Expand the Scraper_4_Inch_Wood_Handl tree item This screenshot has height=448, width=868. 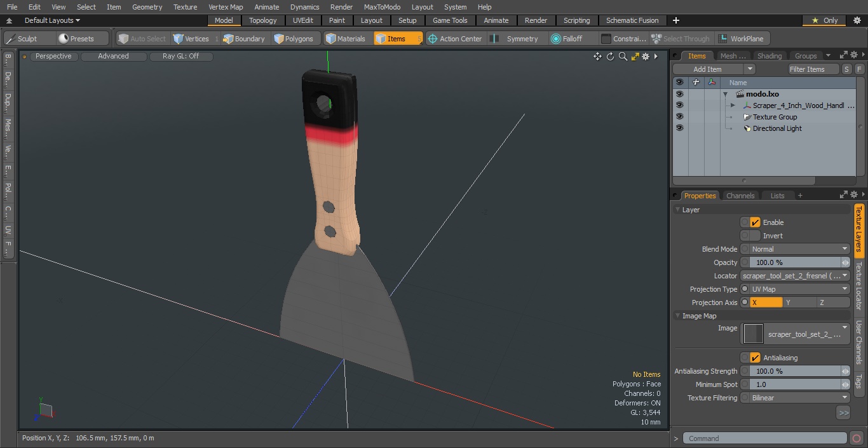pos(733,105)
